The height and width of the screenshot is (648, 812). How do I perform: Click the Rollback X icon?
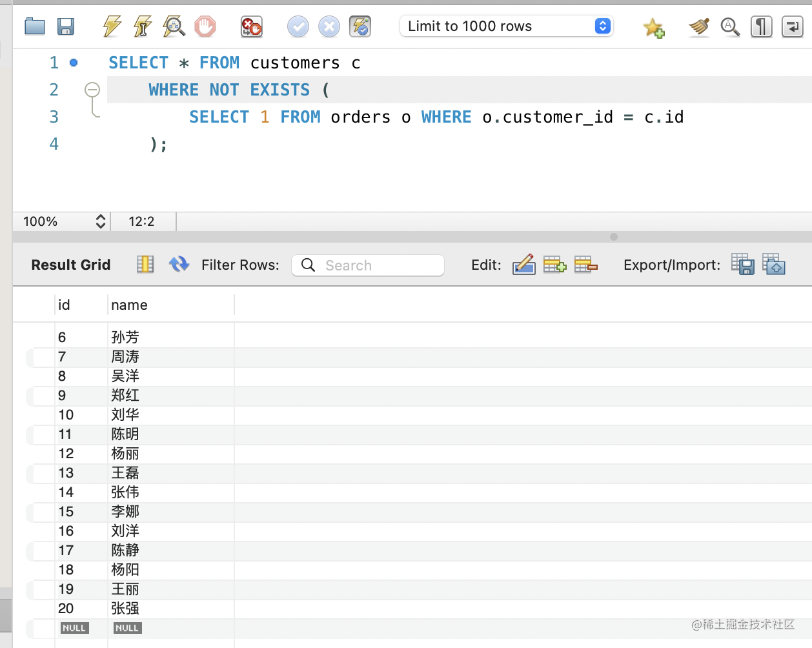(329, 26)
